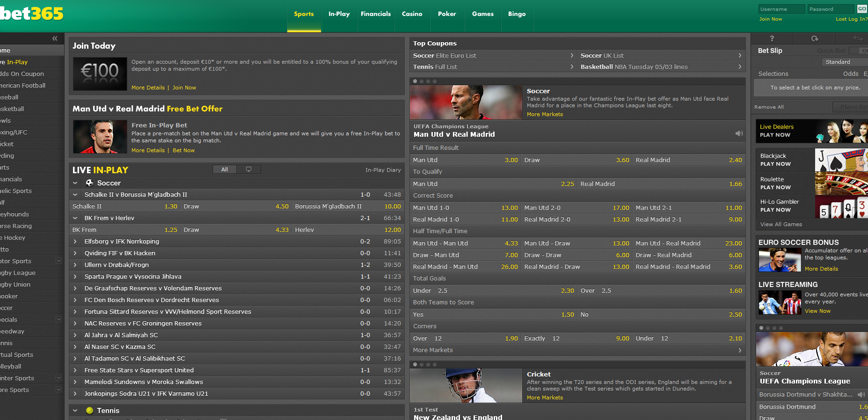Select first carousel dot above Soccer banner

[415, 81]
